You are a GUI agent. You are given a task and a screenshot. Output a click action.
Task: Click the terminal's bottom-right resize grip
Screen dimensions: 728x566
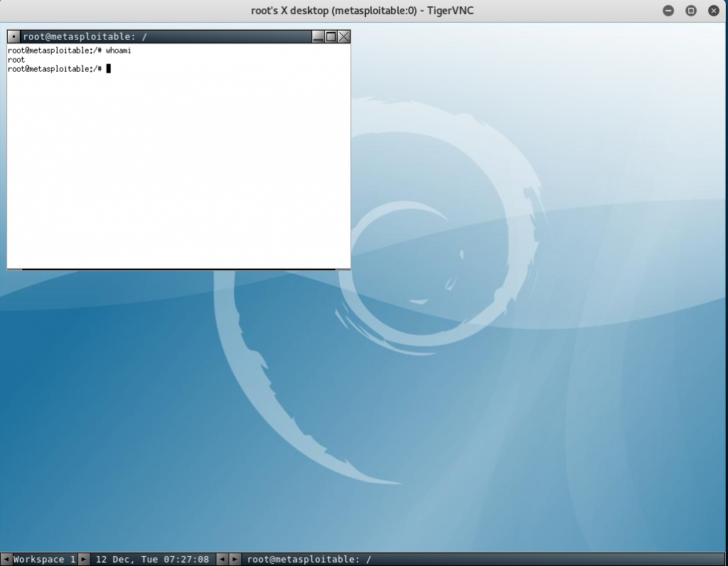point(343,269)
